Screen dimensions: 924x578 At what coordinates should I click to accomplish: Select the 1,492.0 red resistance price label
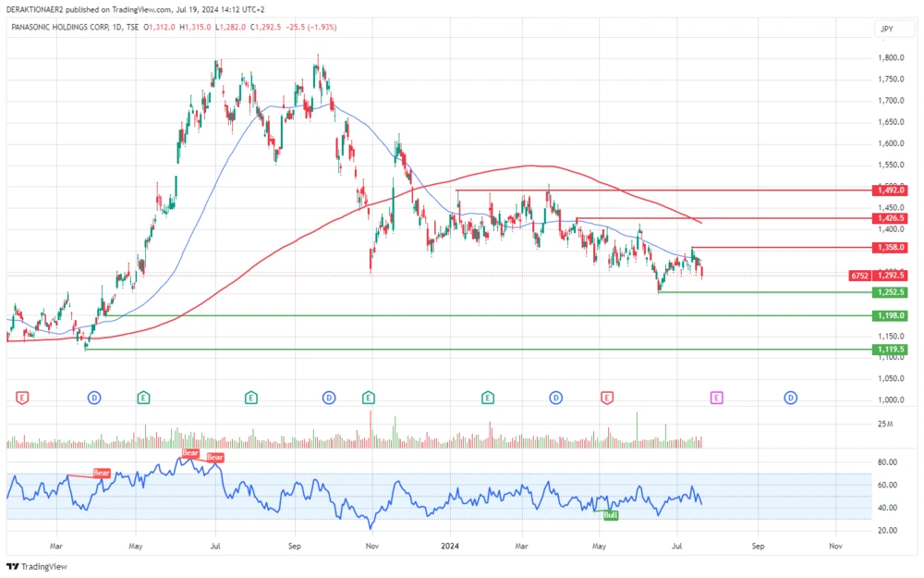(x=891, y=190)
